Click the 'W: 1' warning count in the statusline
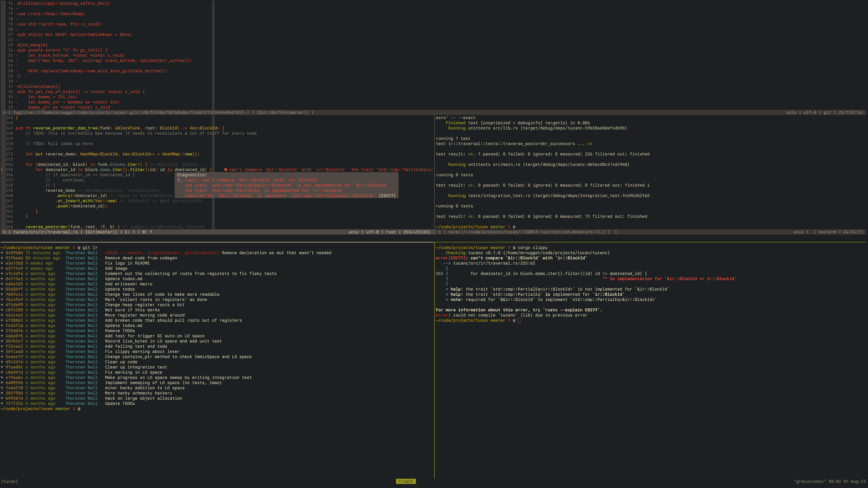868x488 pixels. pos(147,232)
